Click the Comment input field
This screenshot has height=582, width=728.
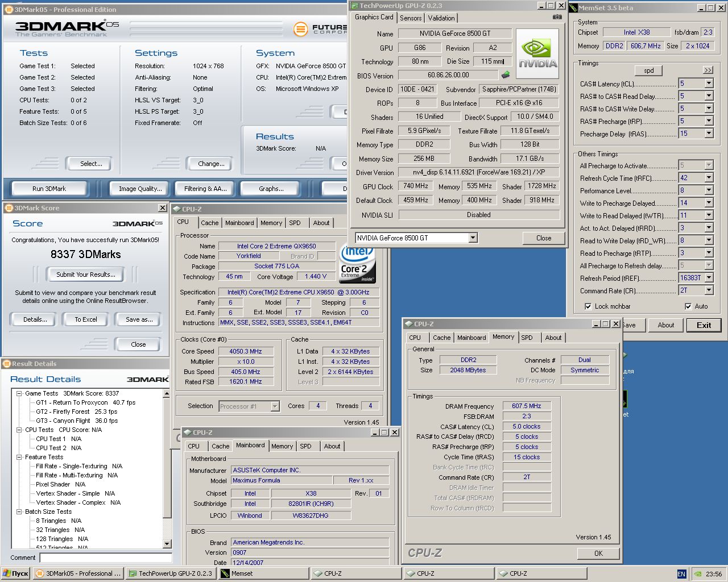coord(106,558)
